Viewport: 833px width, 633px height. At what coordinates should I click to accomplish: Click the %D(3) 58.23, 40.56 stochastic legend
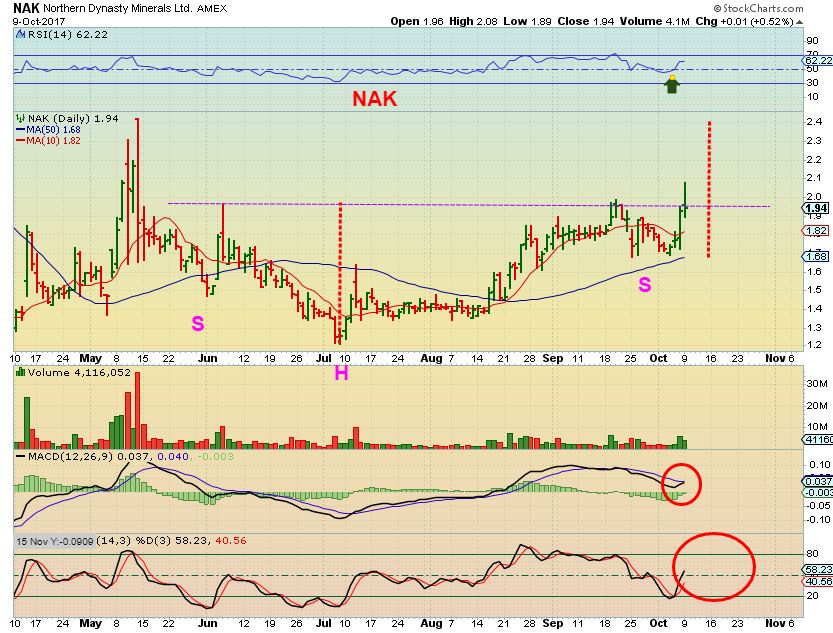[x=191, y=541]
